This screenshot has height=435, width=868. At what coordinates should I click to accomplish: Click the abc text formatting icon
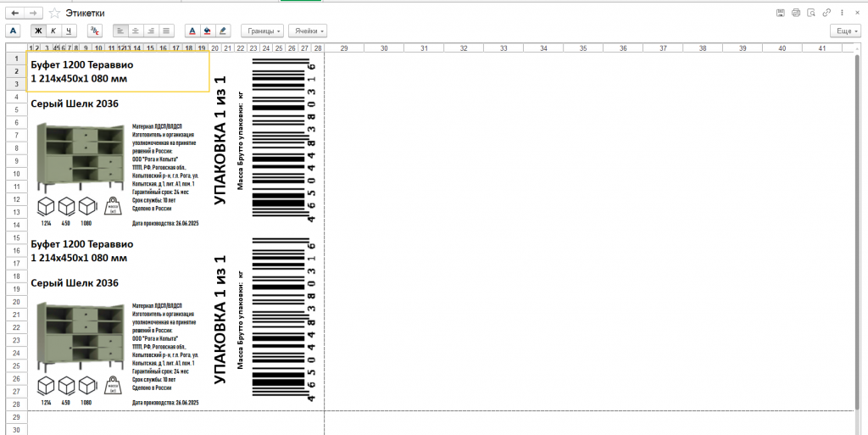(x=95, y=31)
